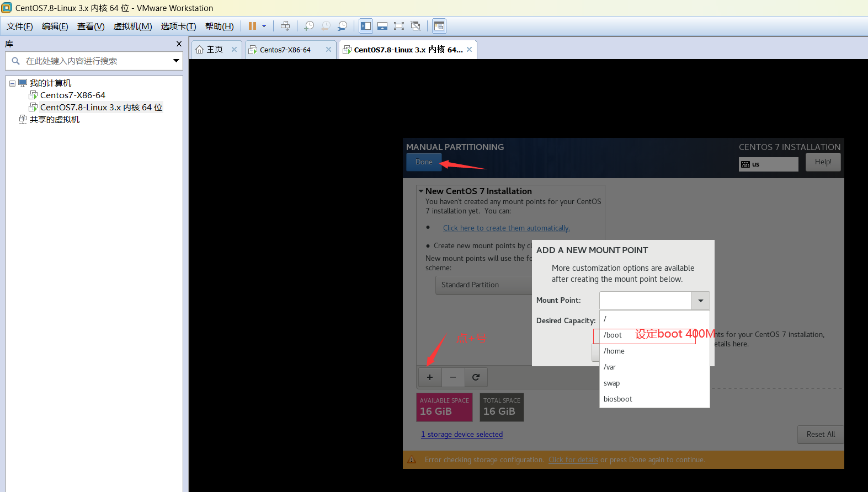Click the Available Space 16 GiB box
Viewport: 868px width, 492px height.
(444, 407)
